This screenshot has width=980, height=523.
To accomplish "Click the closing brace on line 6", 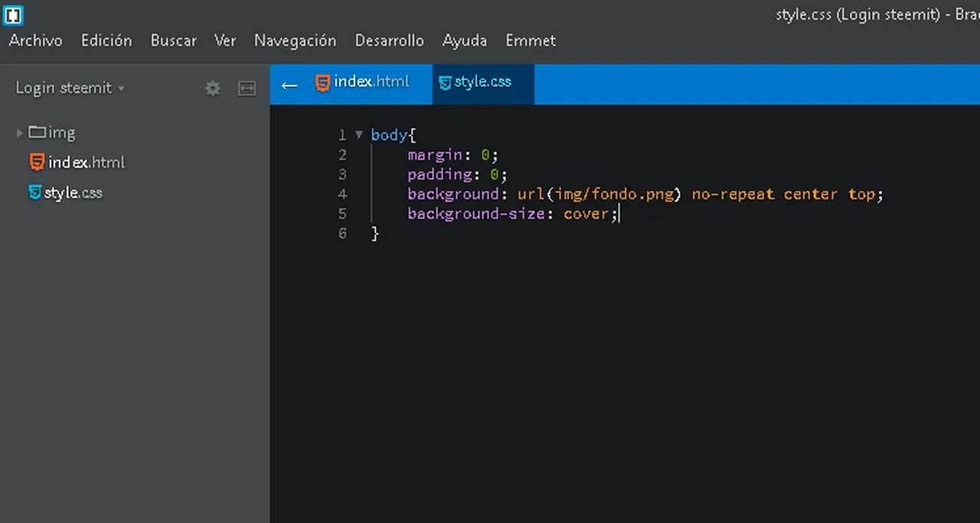I will 375,234.
